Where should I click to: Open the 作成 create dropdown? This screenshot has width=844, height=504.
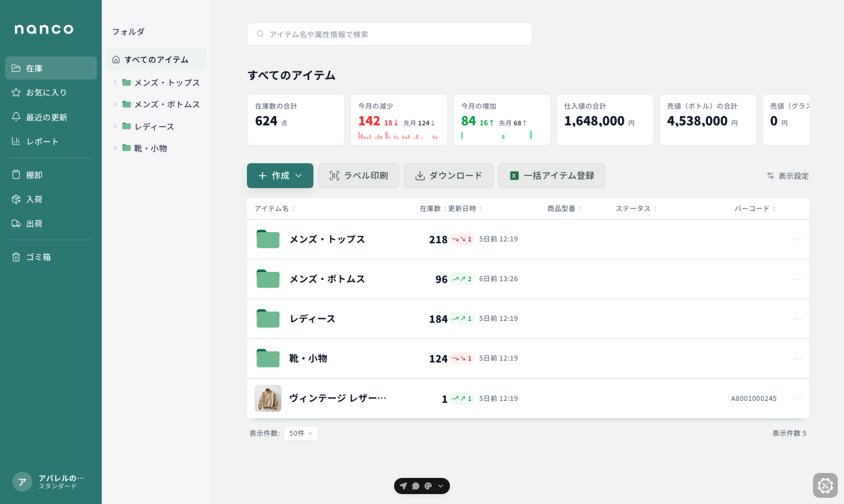[280, 176]
